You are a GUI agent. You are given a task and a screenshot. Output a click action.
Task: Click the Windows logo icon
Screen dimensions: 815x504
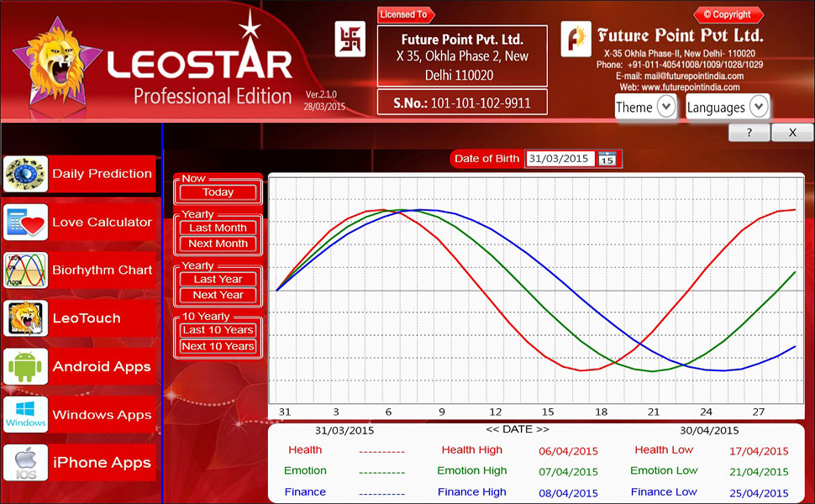(x=25, y=415)
